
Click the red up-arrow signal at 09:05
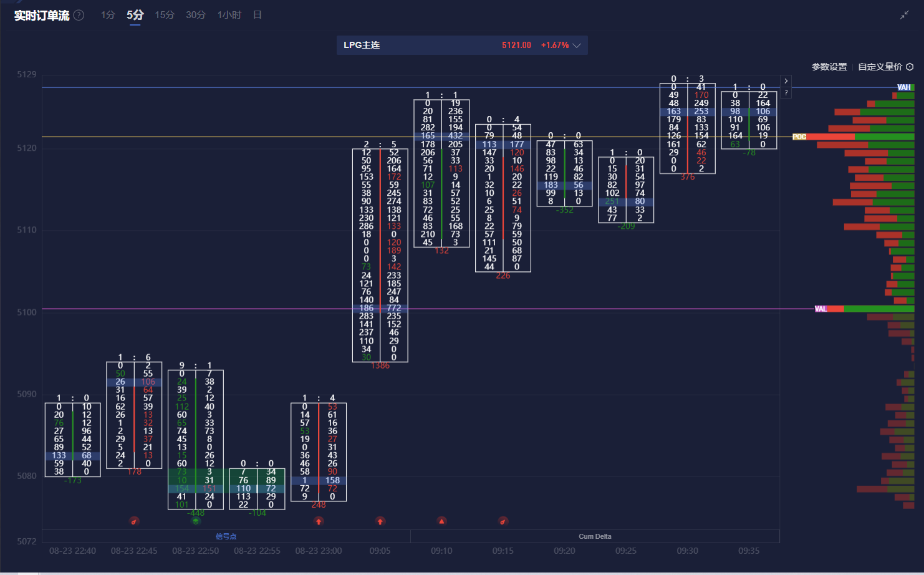click(x=380, y=521)
